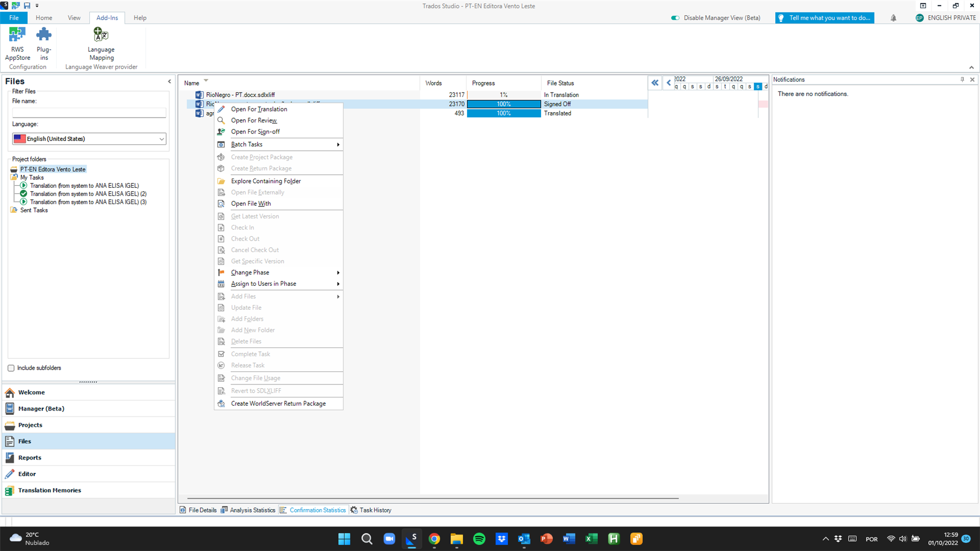Viewport: 980px width, 551px height.
Task: Open Translation Memories view
Action: [89, 490]
